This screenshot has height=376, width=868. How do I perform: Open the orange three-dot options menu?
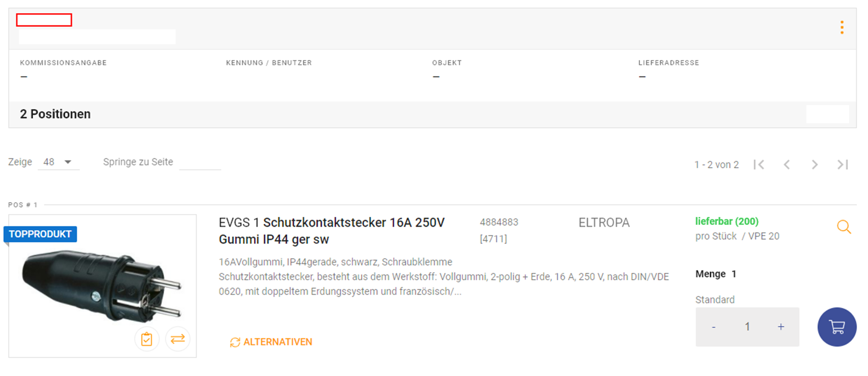pos(842,27)
